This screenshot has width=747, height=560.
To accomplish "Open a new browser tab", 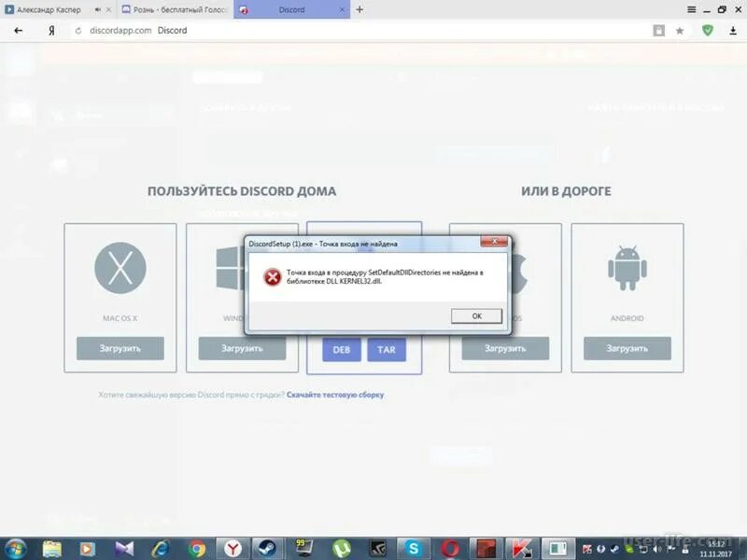I will coord(359,9).
